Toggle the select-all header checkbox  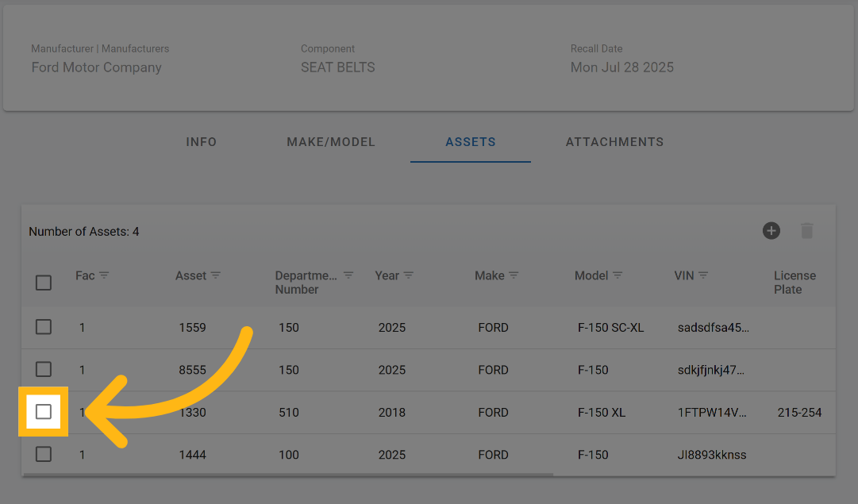click(x=44, y=283)
